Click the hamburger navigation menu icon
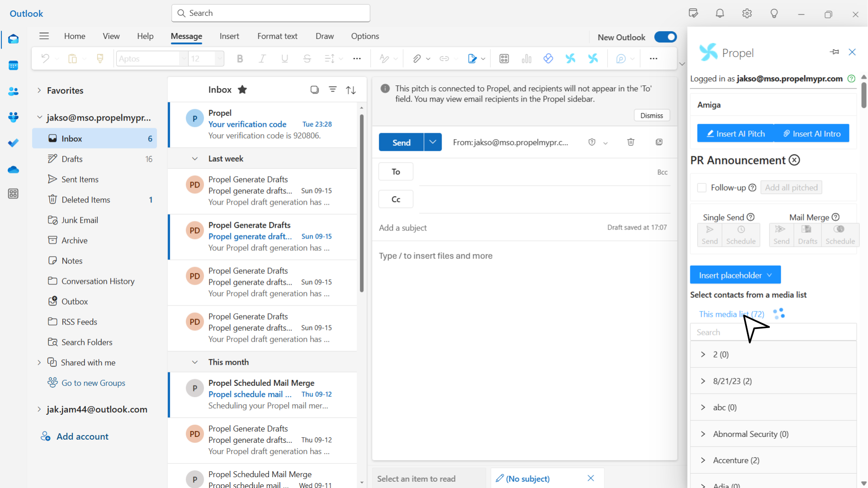The image size is (868, 488). pos(44,36)
